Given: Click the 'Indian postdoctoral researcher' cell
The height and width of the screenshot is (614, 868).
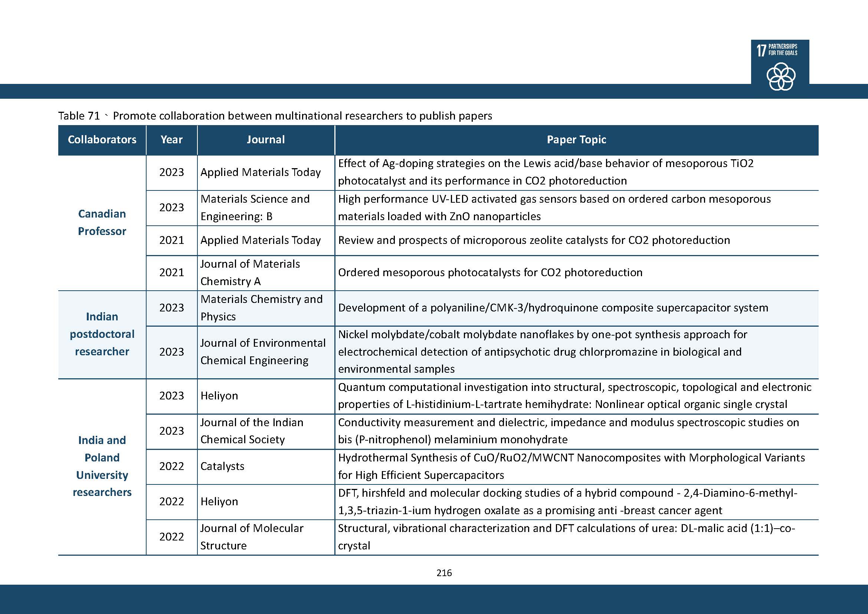Looking at the screenshot, I should pos(102,334).
